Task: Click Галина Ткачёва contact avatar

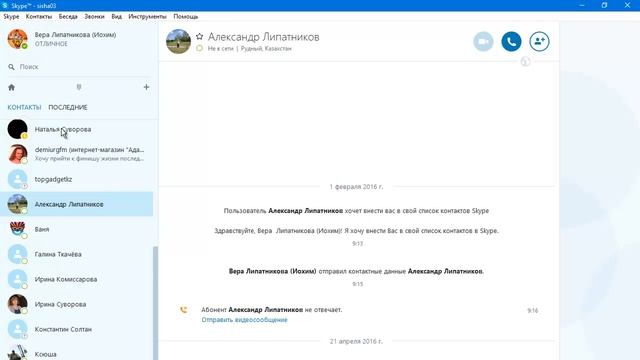Action: coord(18,254)
